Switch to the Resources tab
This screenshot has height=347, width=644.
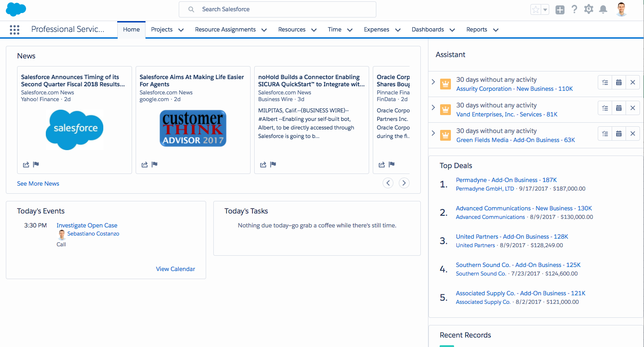292,30
